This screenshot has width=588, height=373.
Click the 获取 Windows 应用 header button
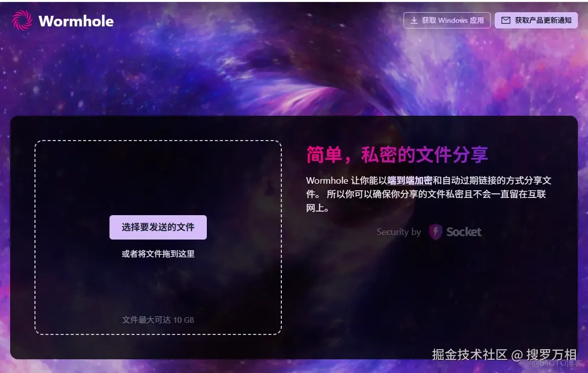tap(447, 20)
